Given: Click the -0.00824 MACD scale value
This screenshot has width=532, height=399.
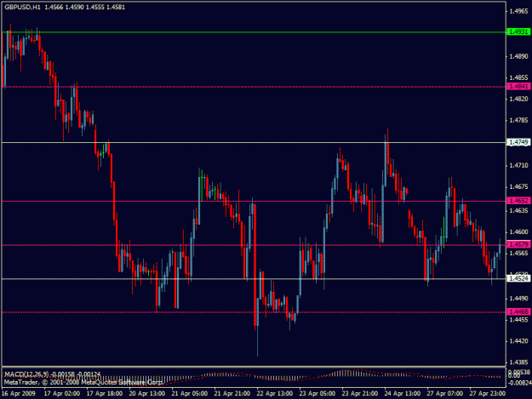Looking at the screenshot, I should coord(519,383).
